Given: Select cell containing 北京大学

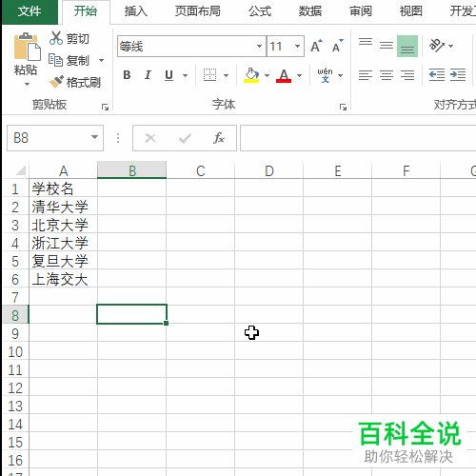Looking at the screenshot, I should tap(63, 225).
